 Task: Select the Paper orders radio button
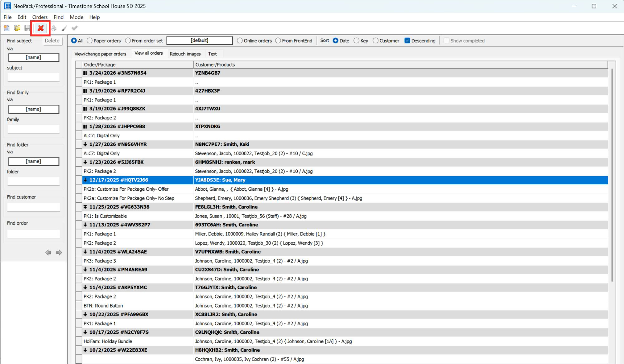pos(90,41)
